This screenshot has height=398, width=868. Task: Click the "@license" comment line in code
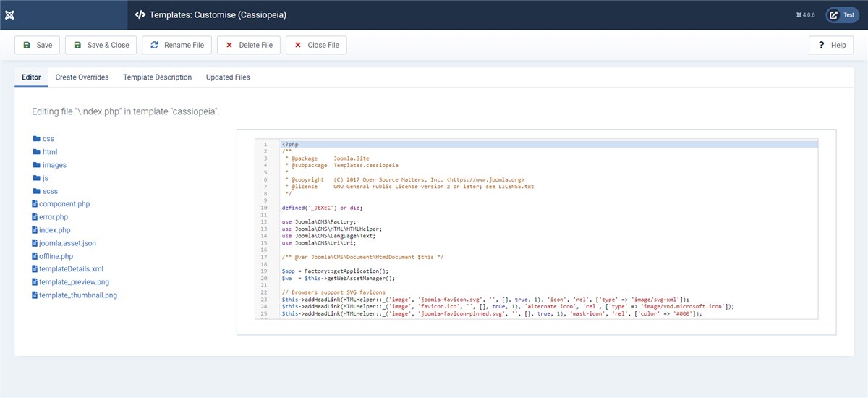[x=409, y=187]
